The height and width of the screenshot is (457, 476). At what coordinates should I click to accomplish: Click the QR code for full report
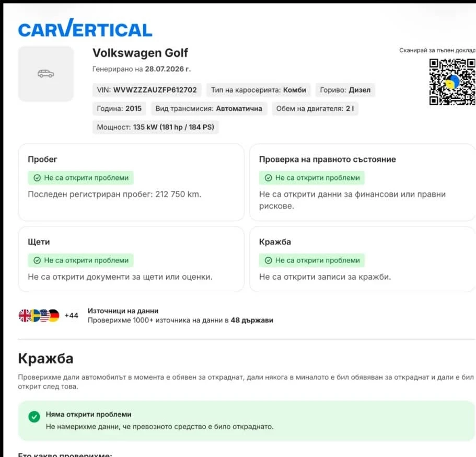tap(452, 82)
